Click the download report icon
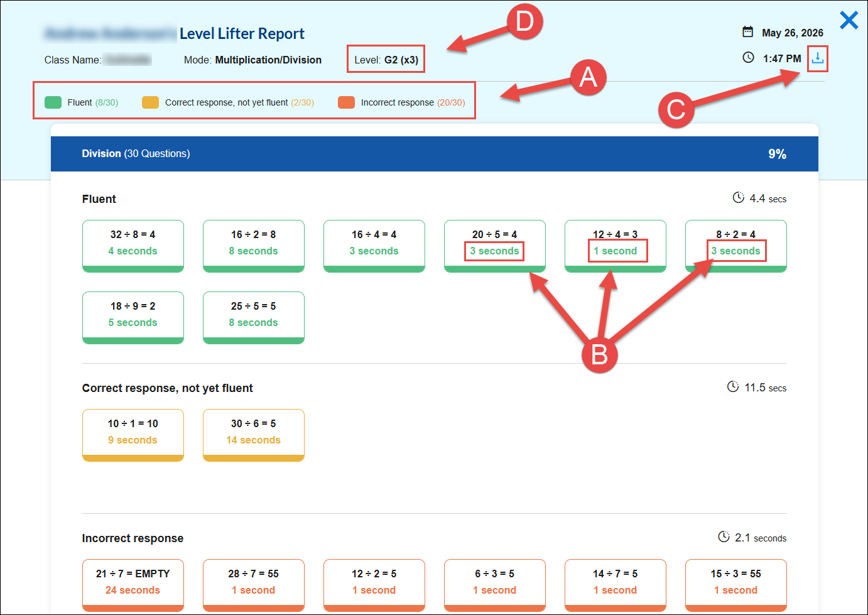The width and height of the screenshot is (868, 615). click(x=817, y=58)
